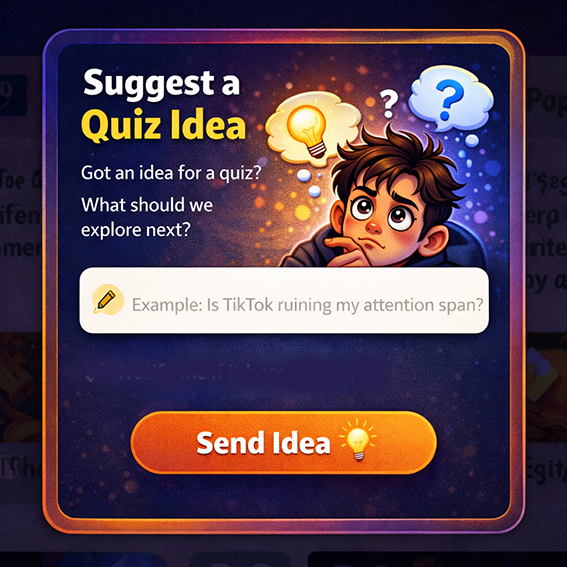Click the Suggest a heading text
The width and height of the screenshot is (567, 567).
(162, 83)
